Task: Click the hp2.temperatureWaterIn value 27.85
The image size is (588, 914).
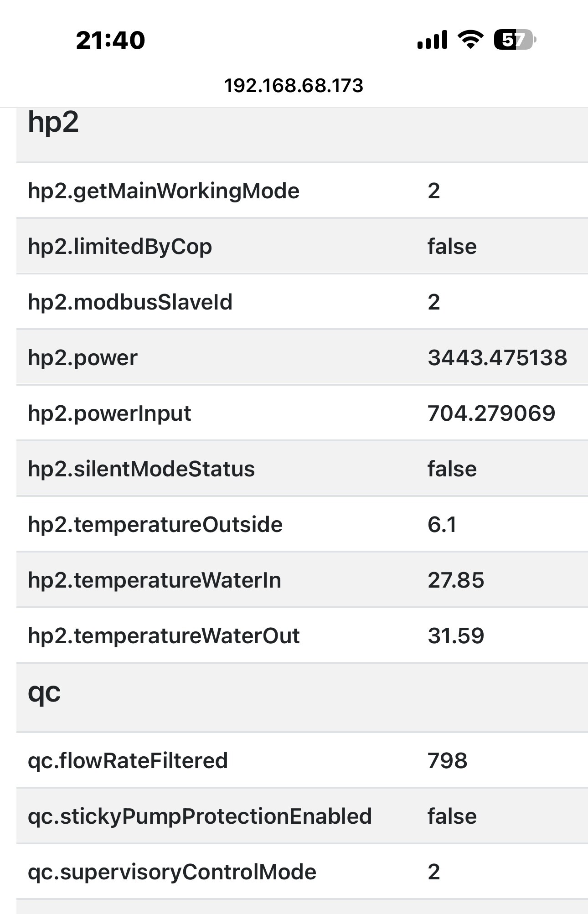Action: click(x=456, y=580)
